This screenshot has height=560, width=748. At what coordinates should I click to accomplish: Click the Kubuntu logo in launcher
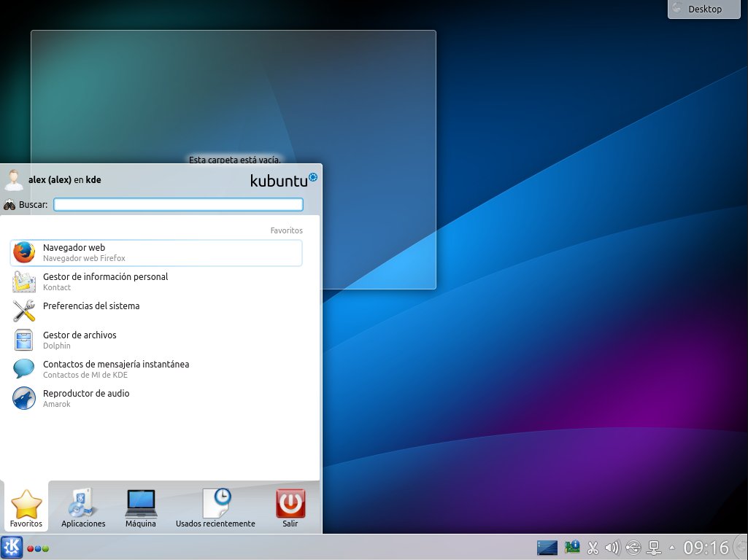click(283, 180)
